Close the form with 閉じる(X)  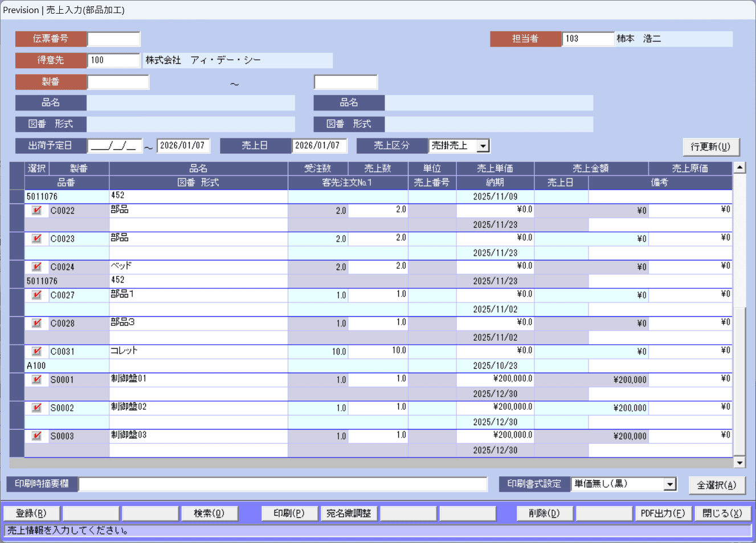click(722, 513)
